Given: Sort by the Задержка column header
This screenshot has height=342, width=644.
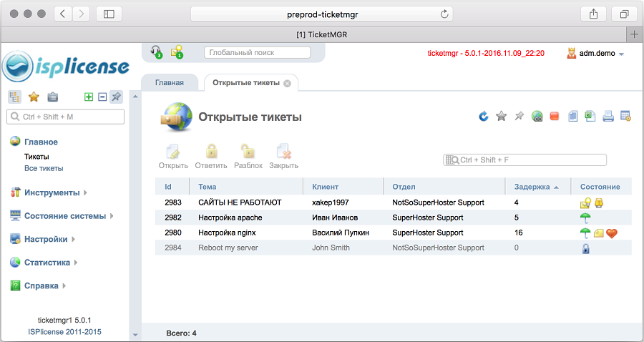Looking at the screenshot, I should click(531, 187).
